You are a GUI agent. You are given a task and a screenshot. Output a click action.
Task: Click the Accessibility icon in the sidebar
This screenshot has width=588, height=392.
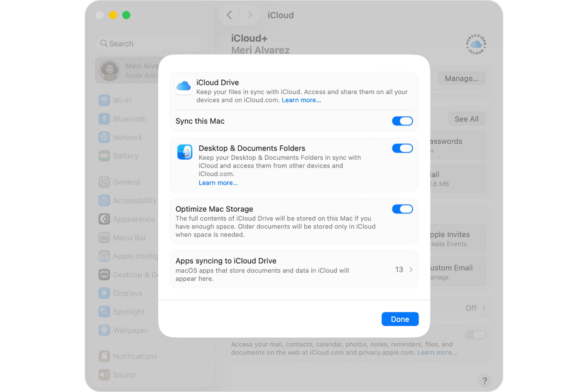point(104,201)
